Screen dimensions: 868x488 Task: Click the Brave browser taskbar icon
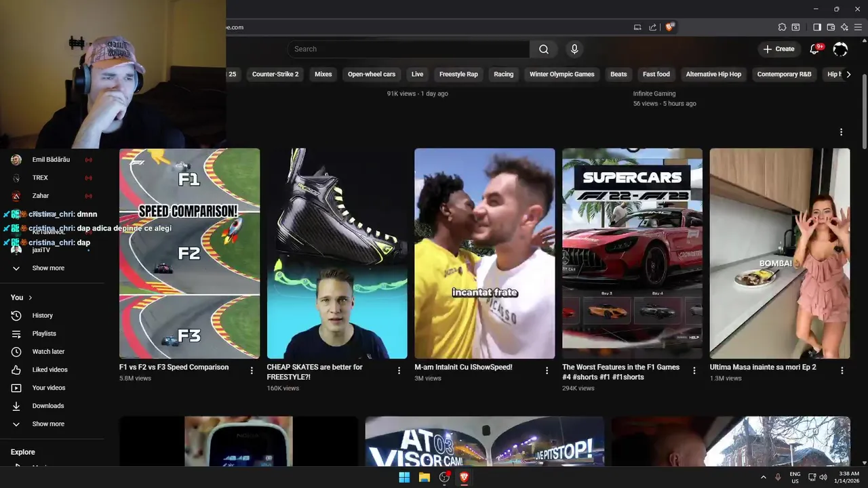coord(465,477)
